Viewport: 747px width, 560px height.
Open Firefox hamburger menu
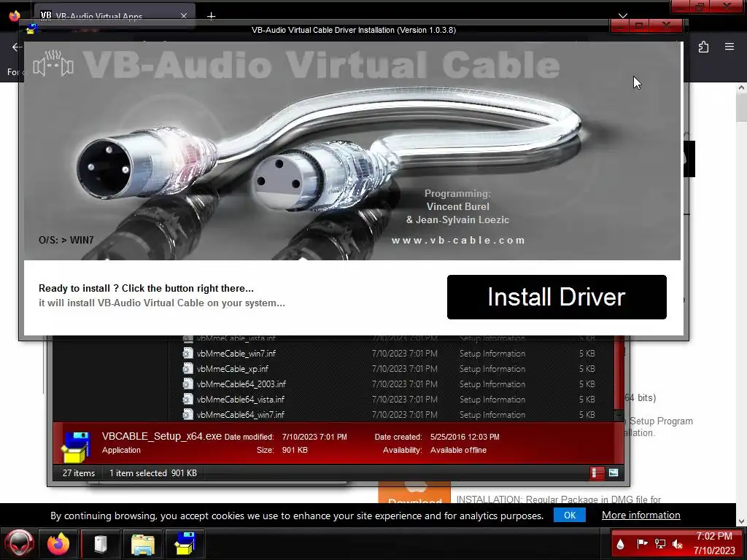tap(729, 47)
